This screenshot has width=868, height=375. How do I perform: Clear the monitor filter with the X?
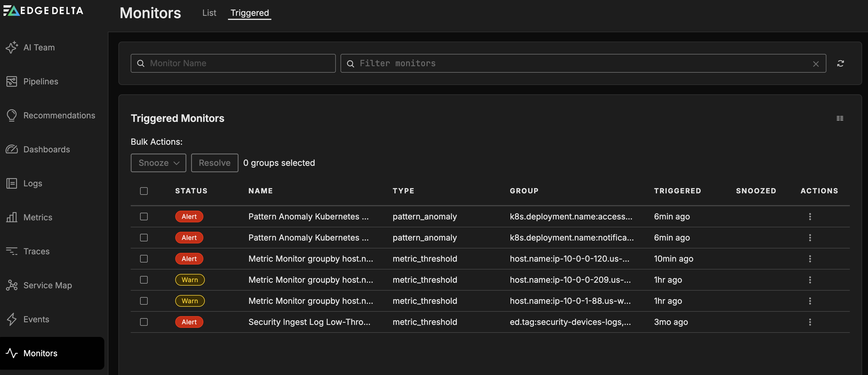816,64
